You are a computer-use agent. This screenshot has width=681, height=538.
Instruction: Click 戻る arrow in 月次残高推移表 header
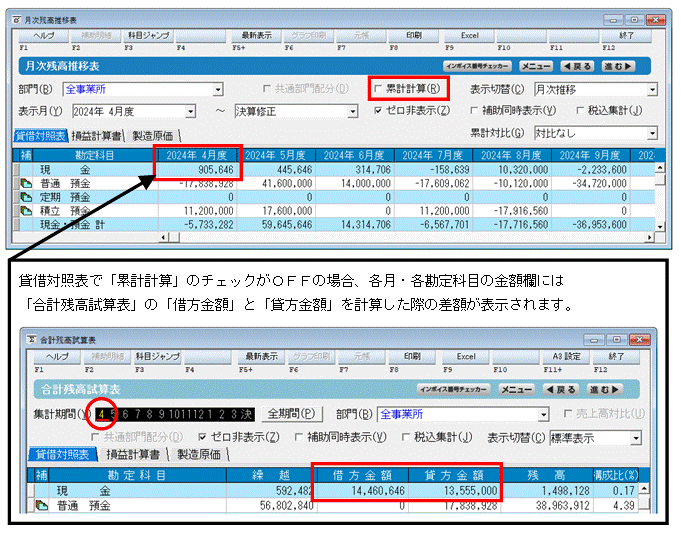577,66
